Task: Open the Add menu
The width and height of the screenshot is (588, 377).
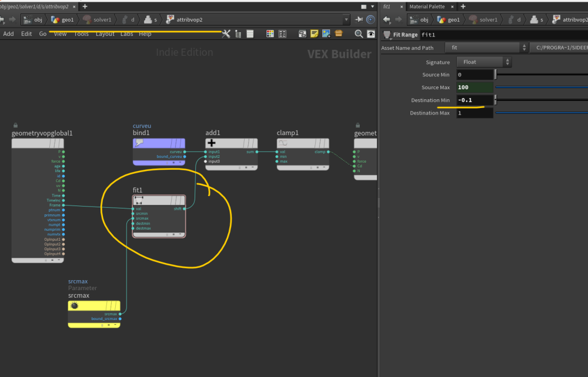Action: pos(8,33)
